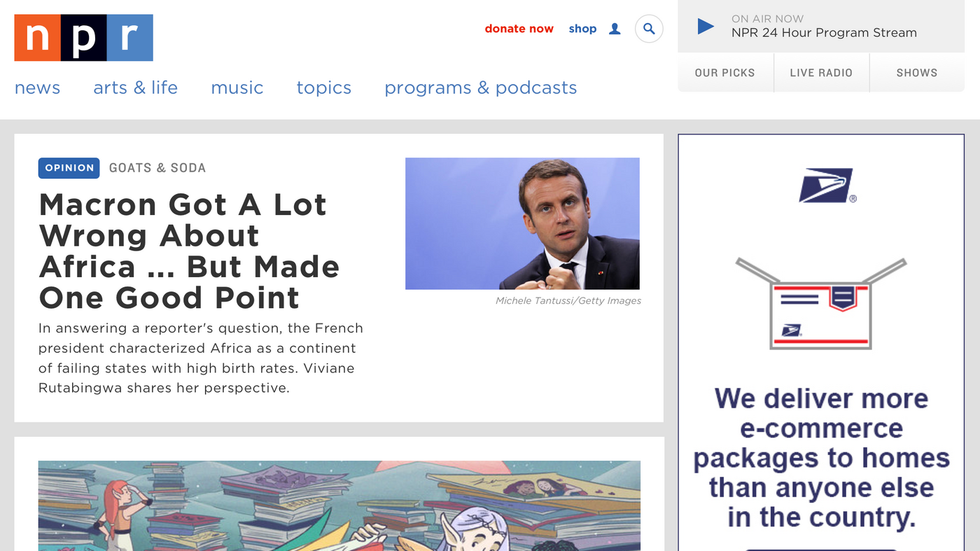Open the NPR shop
Image resolution: width=980 pixels, height=551 pixels.
[582, 28]
